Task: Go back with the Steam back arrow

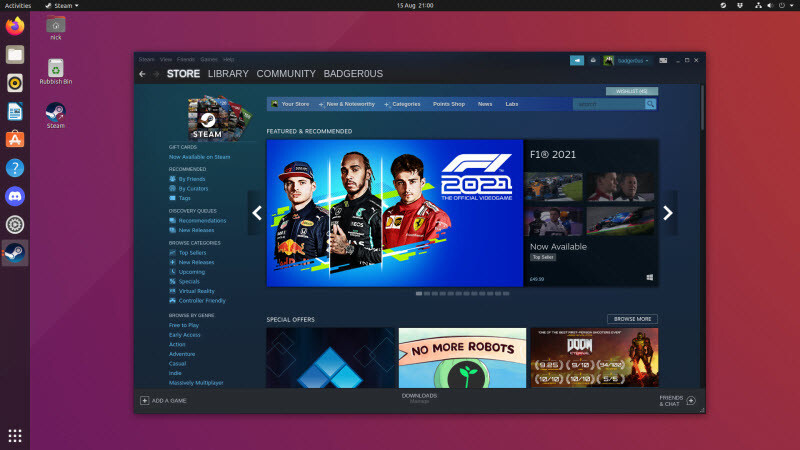Action: click(142, 74)
